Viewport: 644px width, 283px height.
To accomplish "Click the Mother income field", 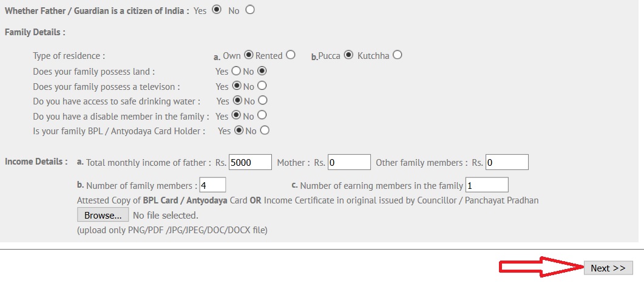I will tap(349, 162).
